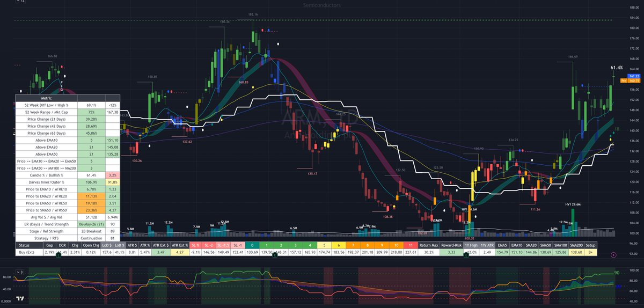Click the green 3.47 ATR Ext $ cell

click(160, 252)
